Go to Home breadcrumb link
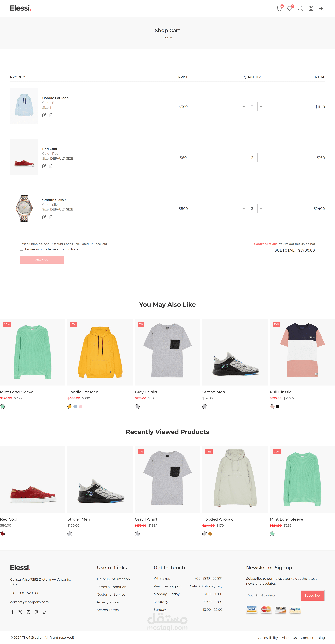Viewport: 335px width, 644px height. 167,37
